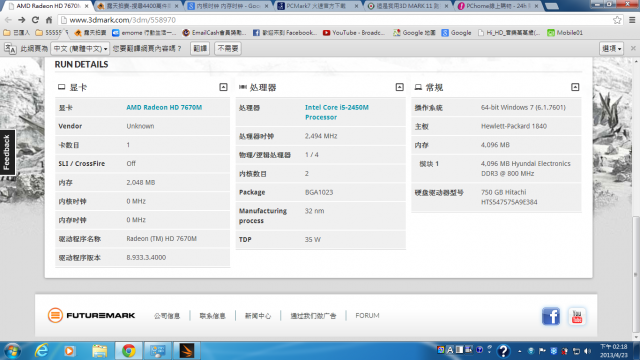Close the AMD Radeon HD 7670M tab
Viewport: 640px width, 360px height.
pos(86,6)
